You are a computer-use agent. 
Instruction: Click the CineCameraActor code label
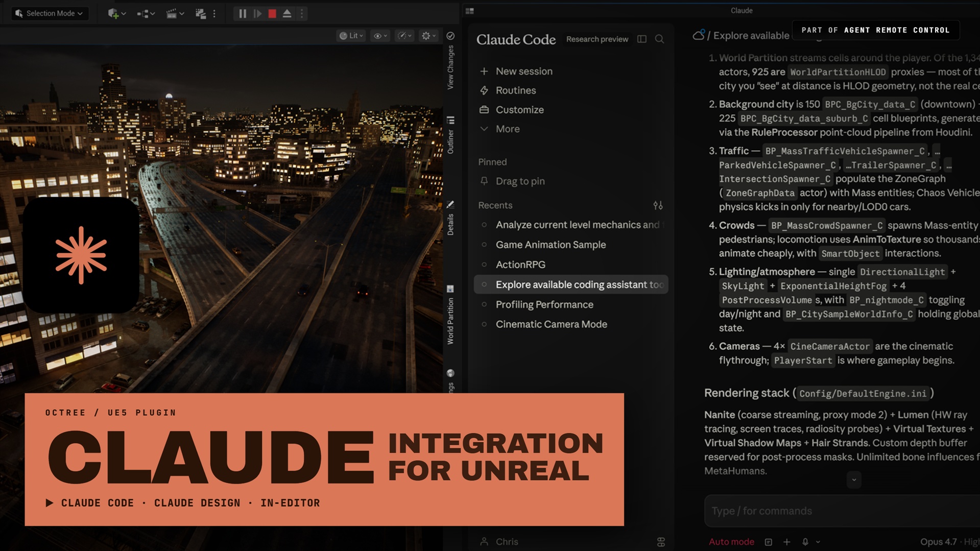(829, 347)
